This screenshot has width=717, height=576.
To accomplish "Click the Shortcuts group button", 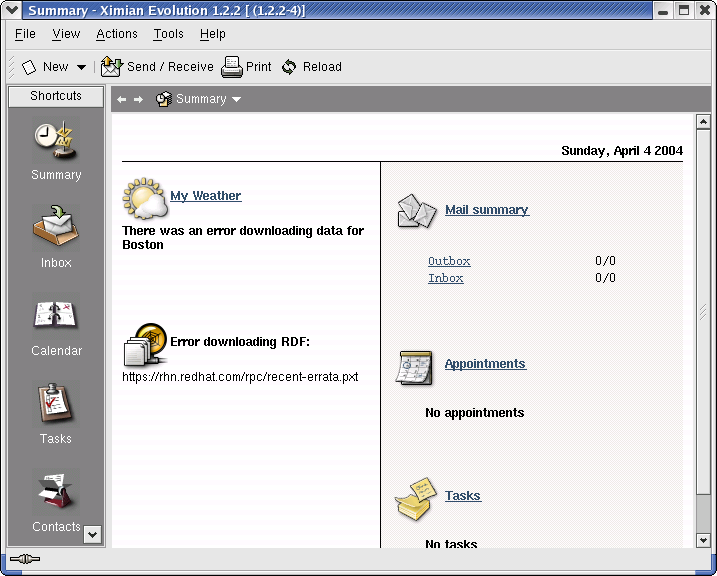I will tap(56, 96).
